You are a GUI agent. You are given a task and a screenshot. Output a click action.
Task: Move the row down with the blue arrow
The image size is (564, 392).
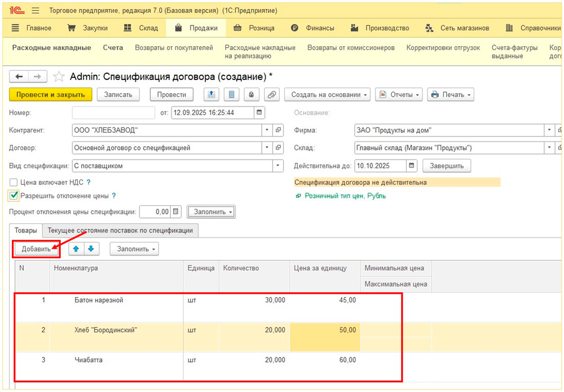pyautogui.click(x=91, y=249)
